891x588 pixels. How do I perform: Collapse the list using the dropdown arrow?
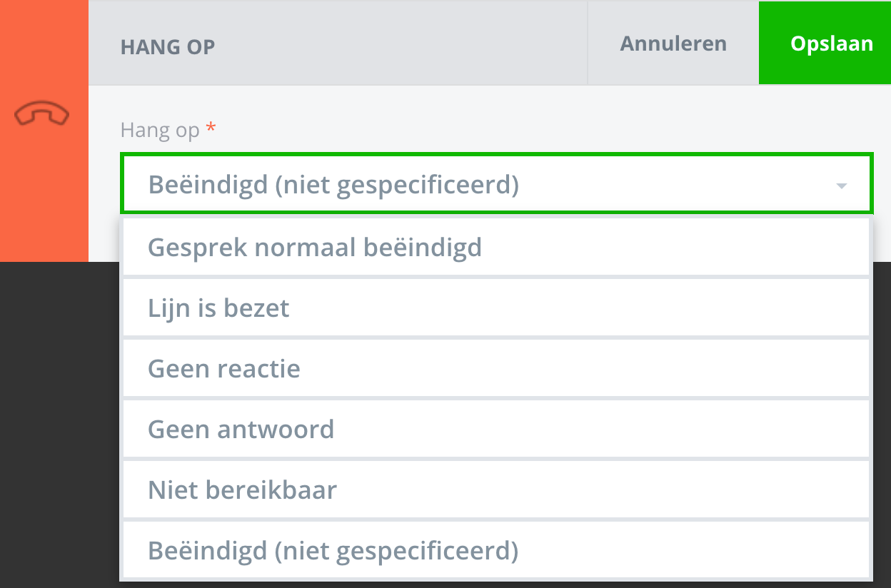tap(842, 186)
